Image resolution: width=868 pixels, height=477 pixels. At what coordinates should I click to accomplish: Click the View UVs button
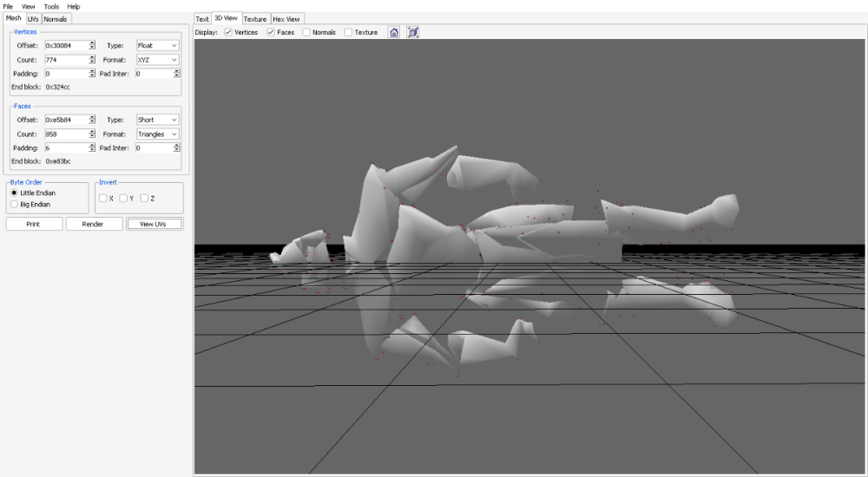pos(155,224)
